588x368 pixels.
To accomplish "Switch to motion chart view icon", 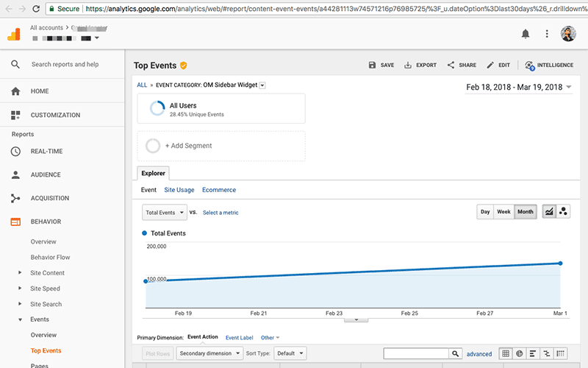I will (x=564, y=211).
